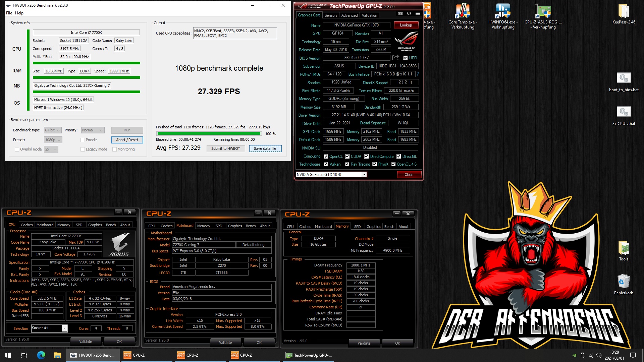
Task: Open the notification center icon
Action: 633,355
